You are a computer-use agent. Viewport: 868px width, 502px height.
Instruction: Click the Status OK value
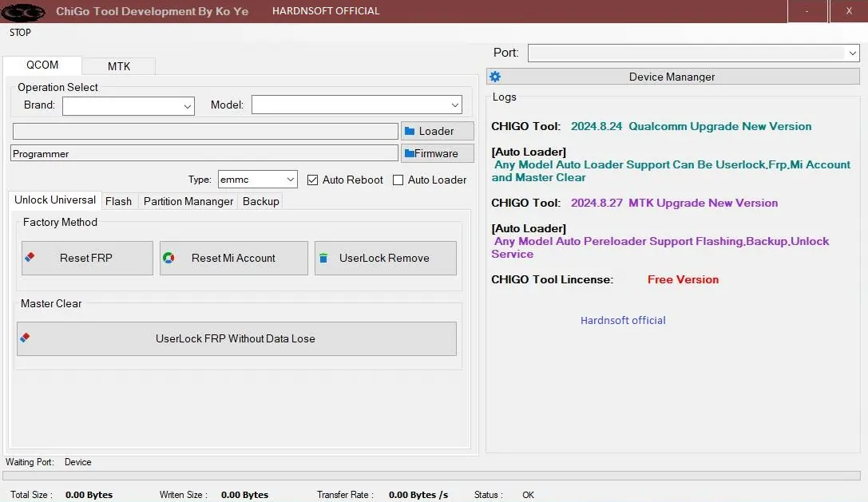click(x=528, y=495)
